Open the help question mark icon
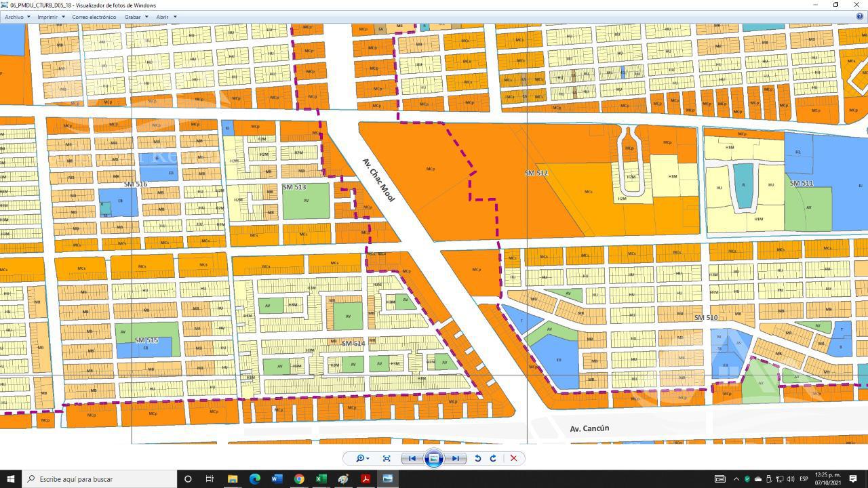The image size is (868, 488). point(860,16)
